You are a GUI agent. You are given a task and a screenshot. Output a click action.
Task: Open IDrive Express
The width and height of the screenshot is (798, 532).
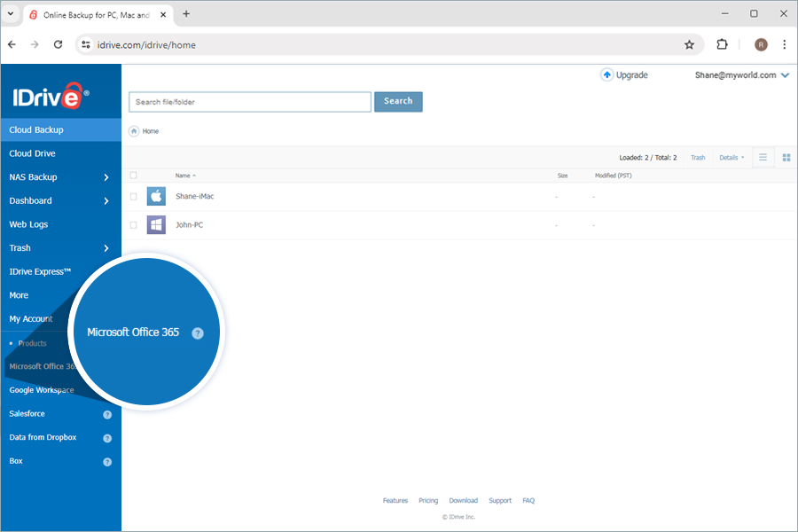(40, 271)
